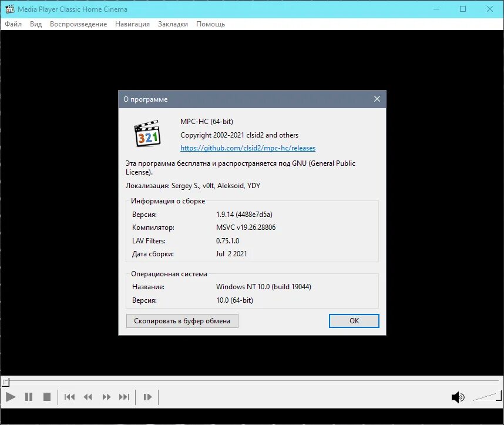Image resolution: width=504 pixels, height=425 pixels.
Task: Decrease playback speed rewind icon
Action: (x=88, y=397)
